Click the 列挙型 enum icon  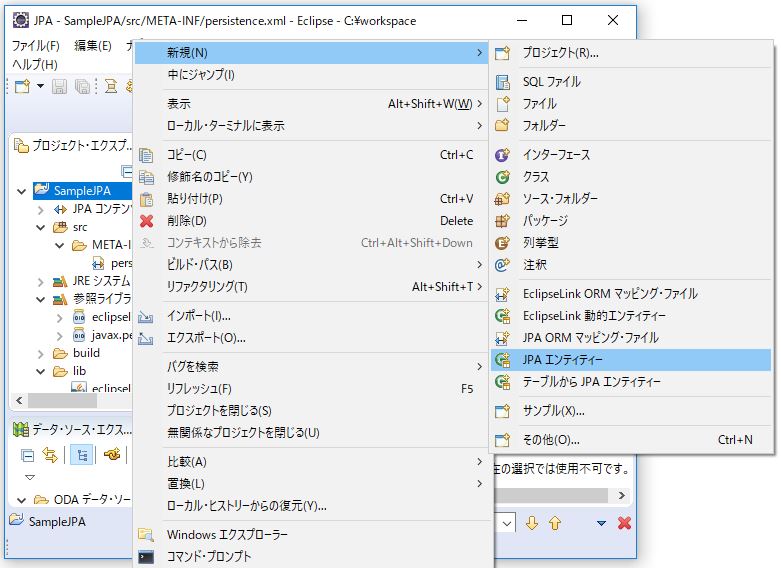(503, 243)
